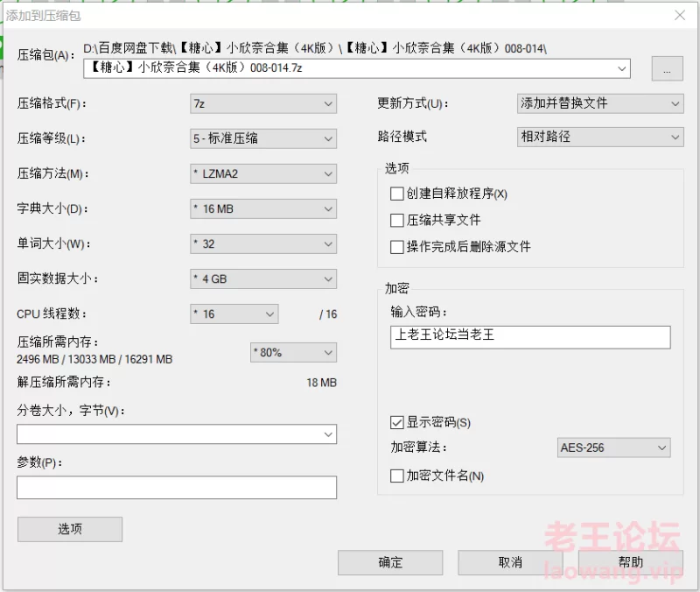Click the 选项 button
700x592 pixels.
(70, 530)
